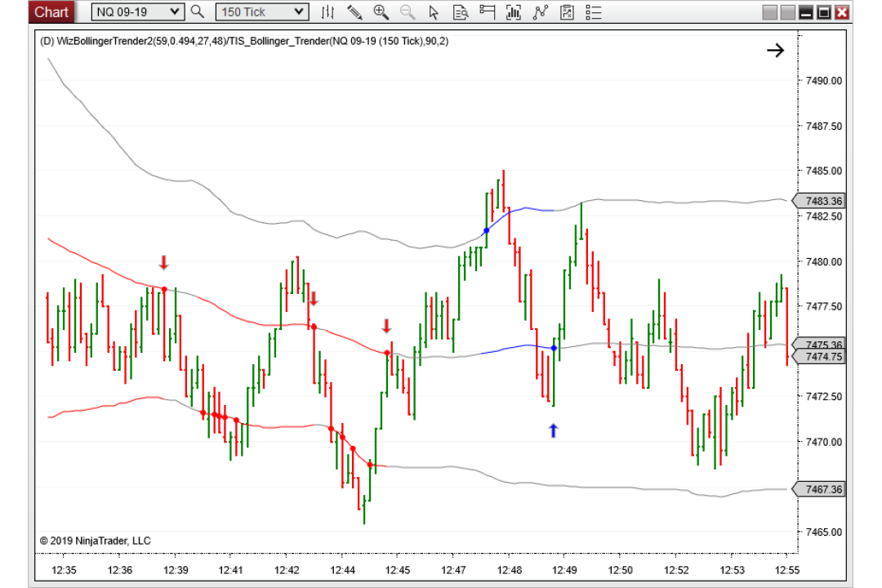
Task: Select the blue up arrow signal
Action: tap(553, 430)
